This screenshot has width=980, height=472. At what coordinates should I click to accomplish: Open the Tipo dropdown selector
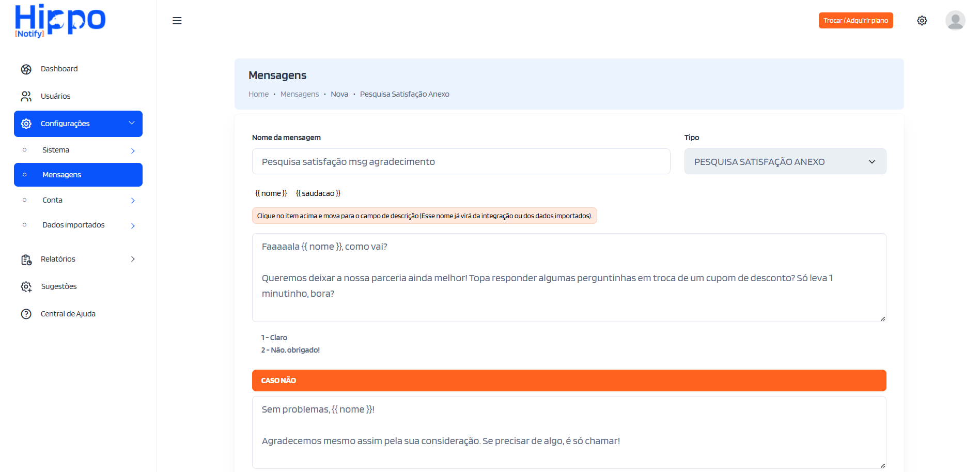785,162
